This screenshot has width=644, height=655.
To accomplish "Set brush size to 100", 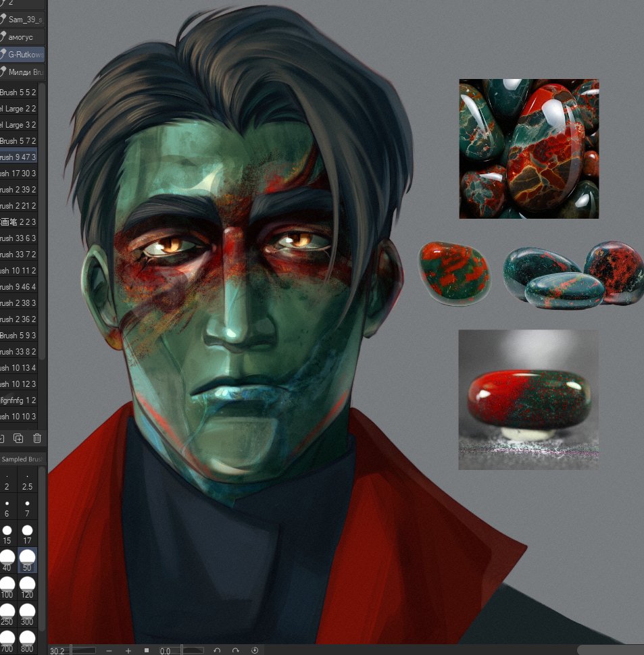I will [x=7, y=587].
